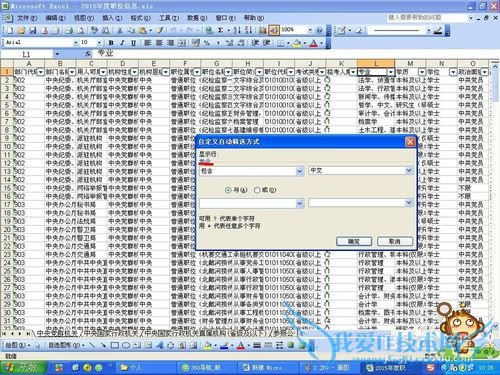Select the Oval drawing tool
This screenshot has width=500, height=375.
(x=126, y=345)
